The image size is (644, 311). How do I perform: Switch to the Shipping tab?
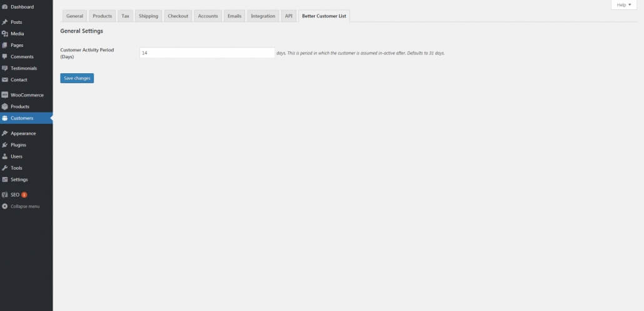pyautogui.click(x=148, y=16)
